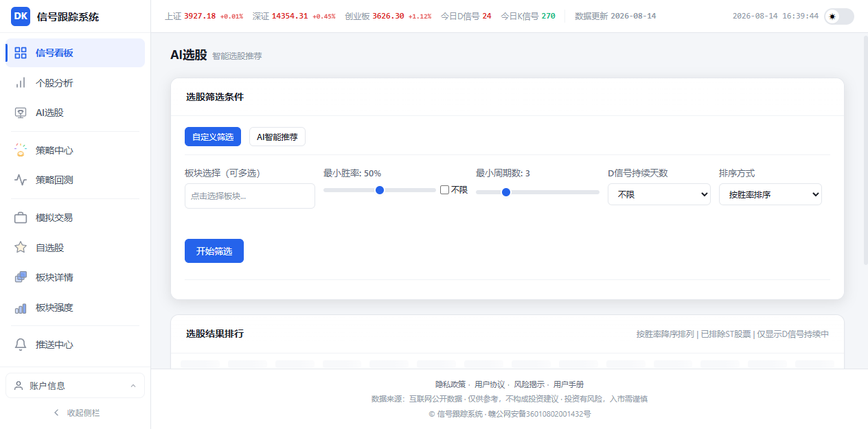
Task: Toggle the dark/light theme switch
Action: [x=840, y=16]
